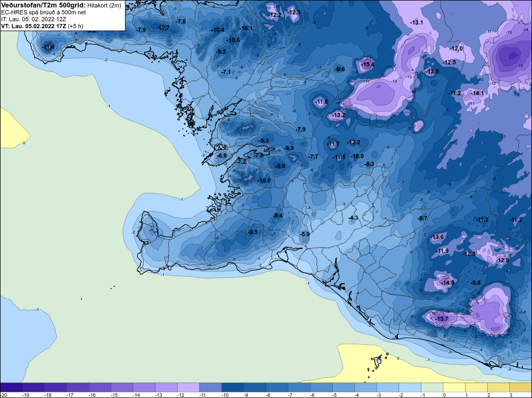Click the -12.0 temperature label
This screenshot has width=532, height=398.
pos(456,48)
